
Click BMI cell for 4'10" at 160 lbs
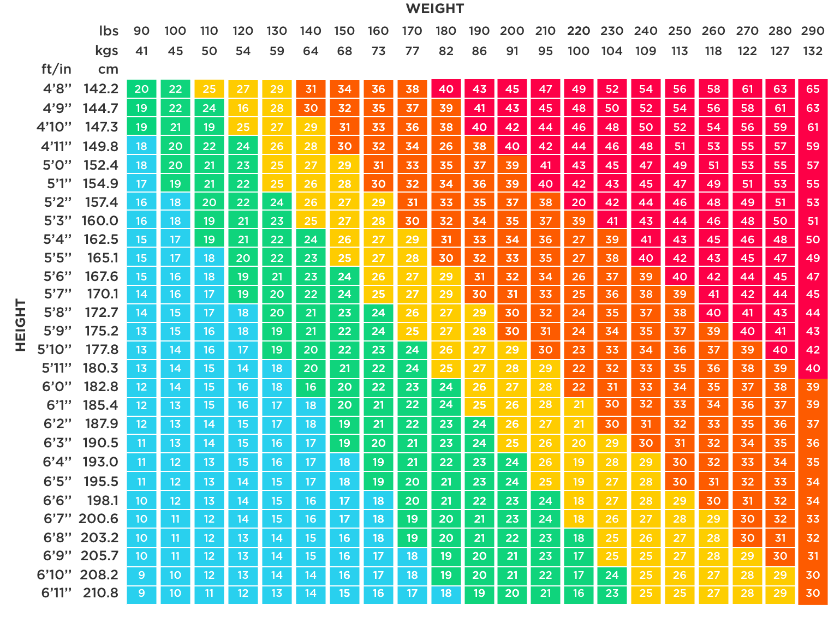[x=378, y=127]
